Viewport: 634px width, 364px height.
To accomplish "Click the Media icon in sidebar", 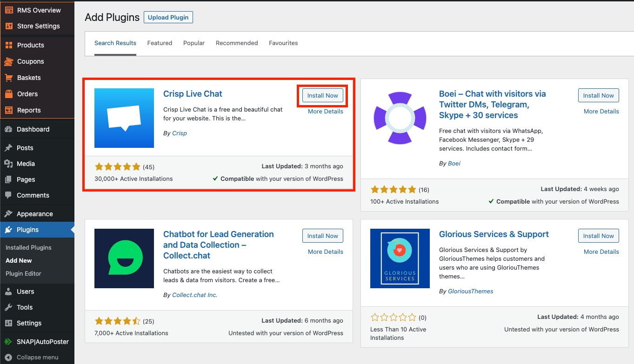I will point(8,164).
